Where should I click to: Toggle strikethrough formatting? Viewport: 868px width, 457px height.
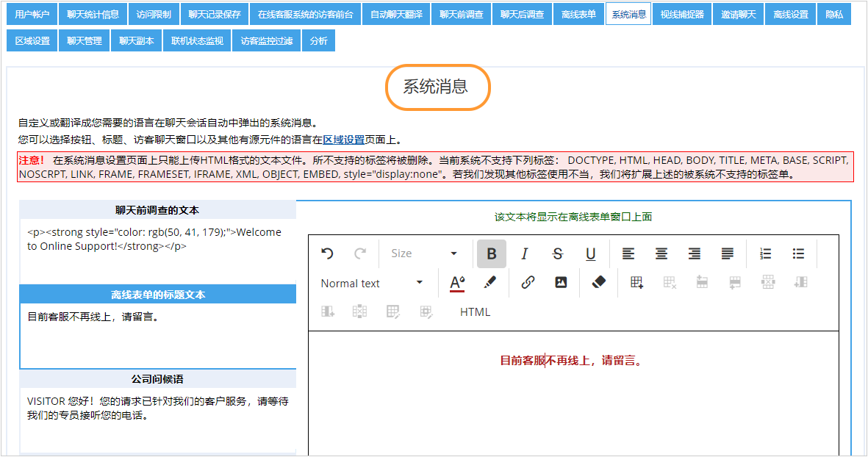(557, 254)
